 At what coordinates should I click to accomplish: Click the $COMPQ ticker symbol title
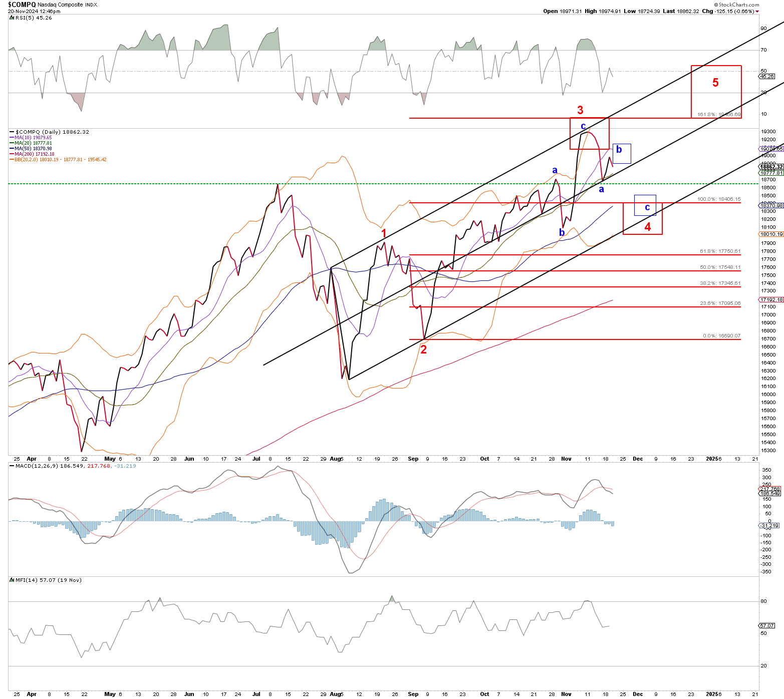tap(22, 5)
